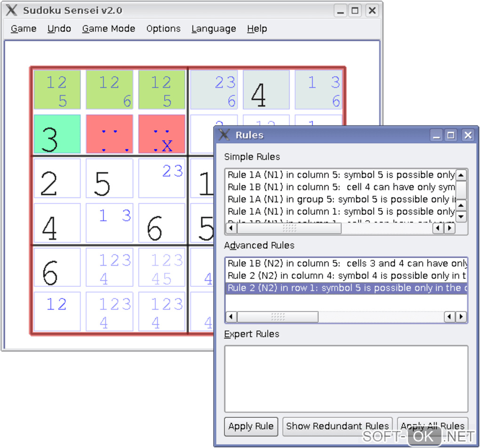Close the Sudoku Sensei main window
480x448 pixels.
click(x=372, y=11)
